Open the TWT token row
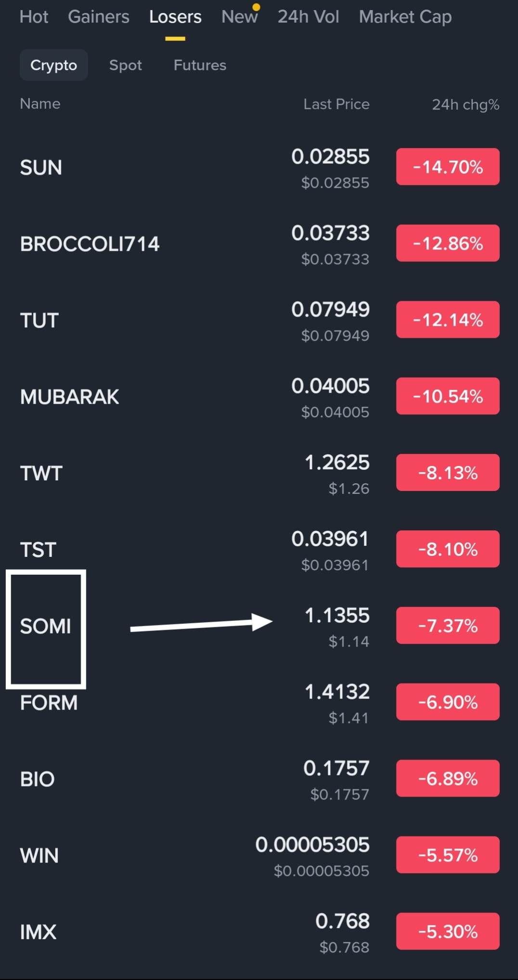Image resolution: width=518 pixels, height=980 pixels. click(x=259, y=473)
